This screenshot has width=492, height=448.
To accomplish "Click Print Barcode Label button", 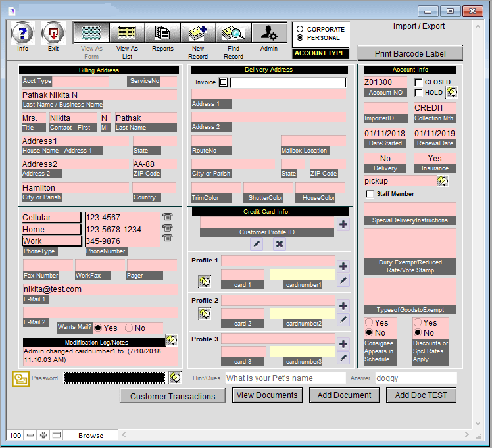I will coord(410,54).
